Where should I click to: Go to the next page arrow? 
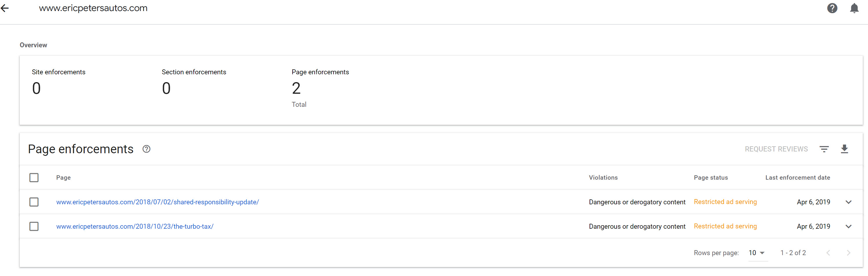click(x=848, y=253)
